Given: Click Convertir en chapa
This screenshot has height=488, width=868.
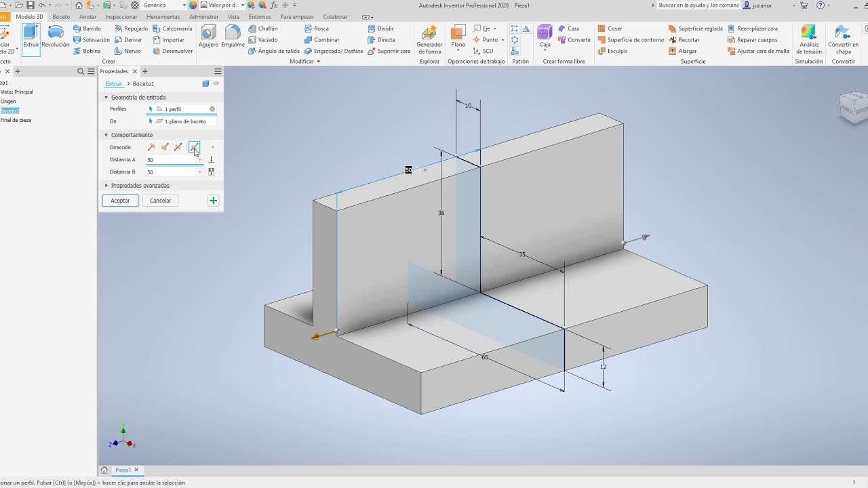Looking at the screenshot, I should click(x=843, y=40).
